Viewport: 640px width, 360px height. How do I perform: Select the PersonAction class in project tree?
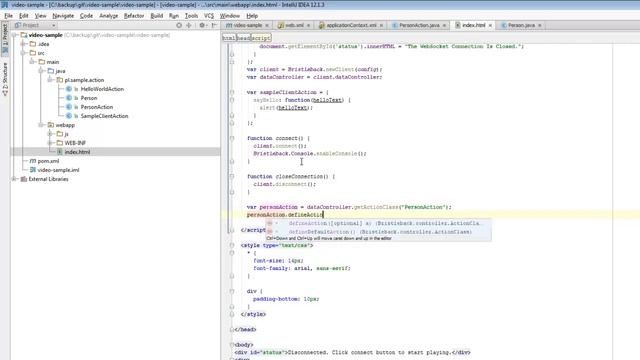coord(96,107)
